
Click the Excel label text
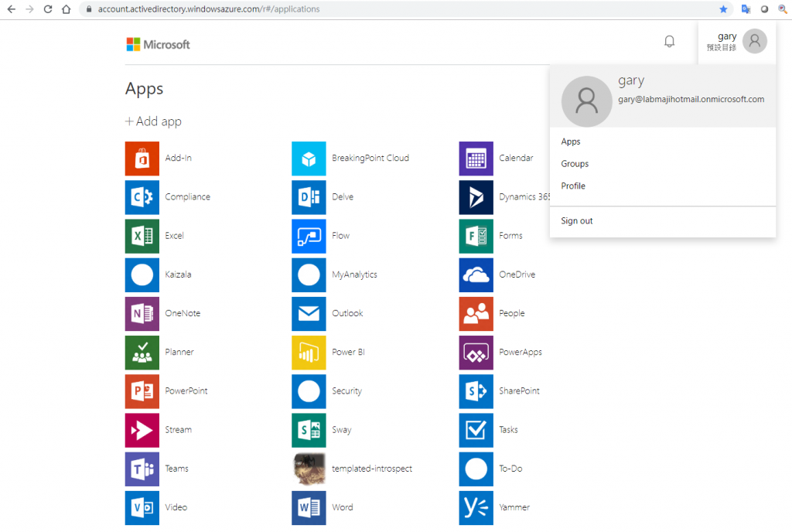coord(174,236)
